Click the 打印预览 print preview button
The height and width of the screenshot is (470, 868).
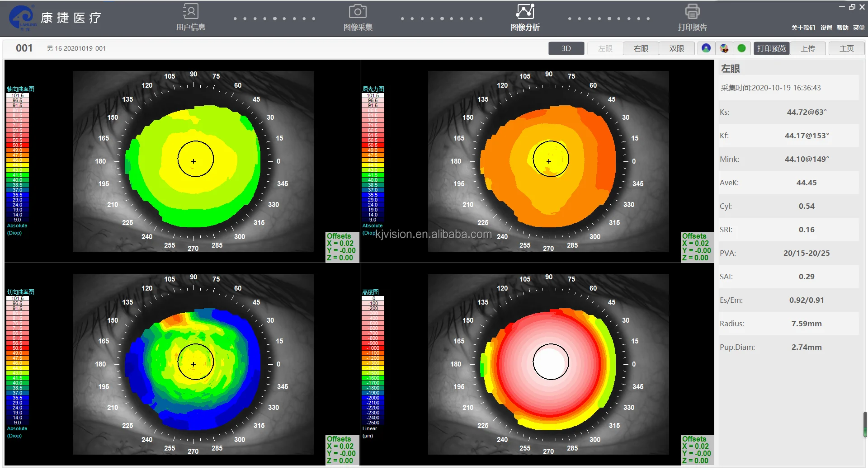(x=771, y=48)
